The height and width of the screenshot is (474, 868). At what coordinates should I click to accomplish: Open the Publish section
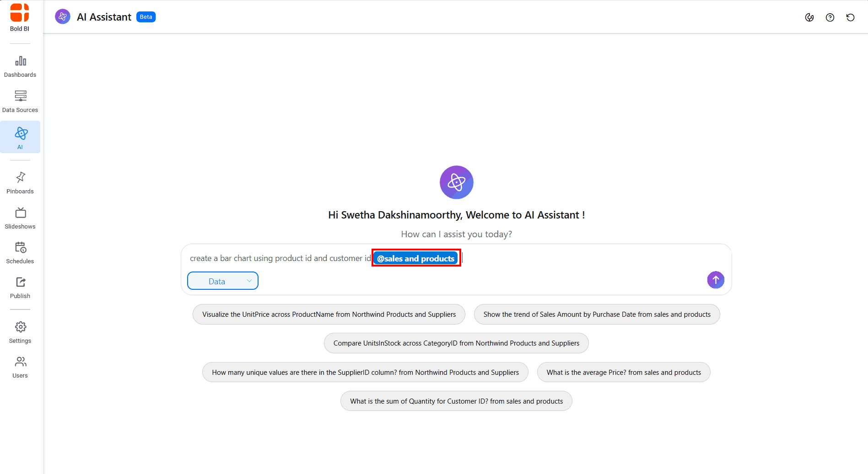pos(20,288)
